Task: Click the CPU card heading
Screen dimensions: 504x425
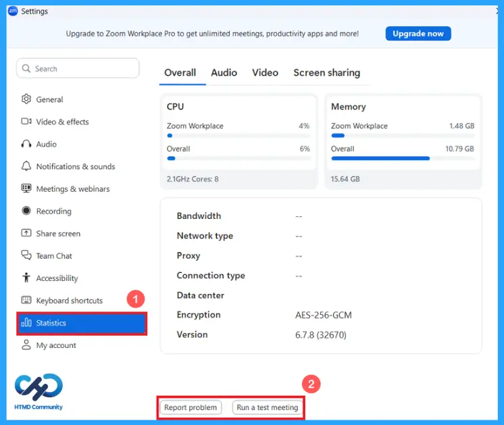Action: (x=175, y=106)
